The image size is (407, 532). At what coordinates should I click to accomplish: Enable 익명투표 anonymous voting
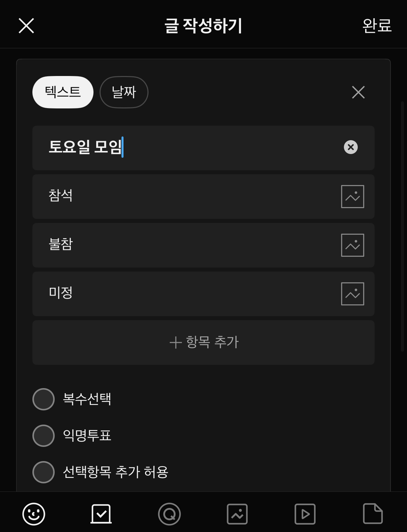point(44,436)
